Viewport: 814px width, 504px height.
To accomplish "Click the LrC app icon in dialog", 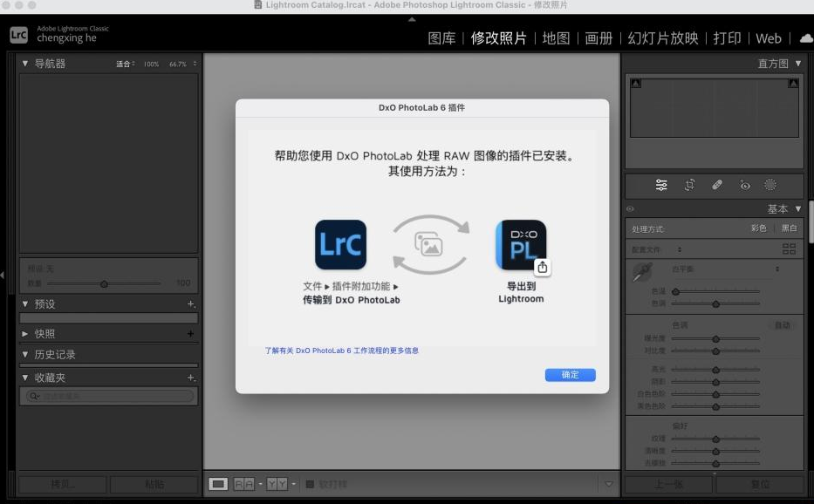I will (340, 244).
